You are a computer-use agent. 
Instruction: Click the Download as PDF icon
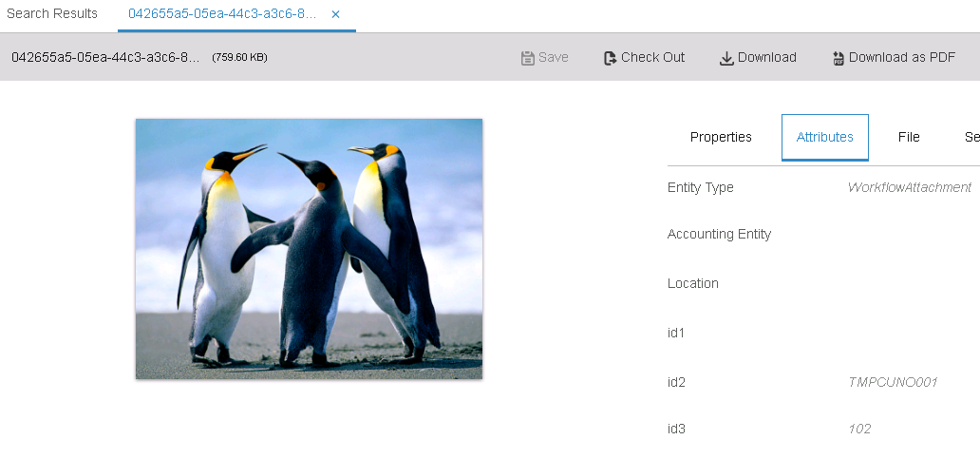(839, 58)
